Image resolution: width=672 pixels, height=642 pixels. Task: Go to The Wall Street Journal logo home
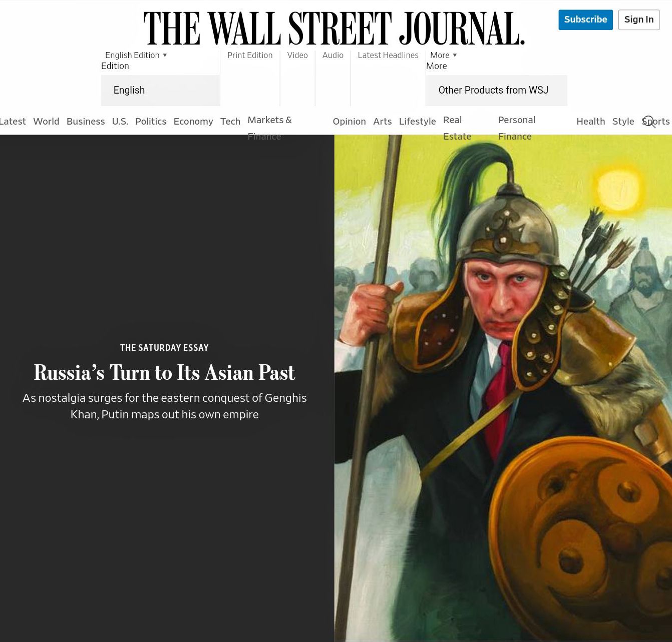(334, 29)
